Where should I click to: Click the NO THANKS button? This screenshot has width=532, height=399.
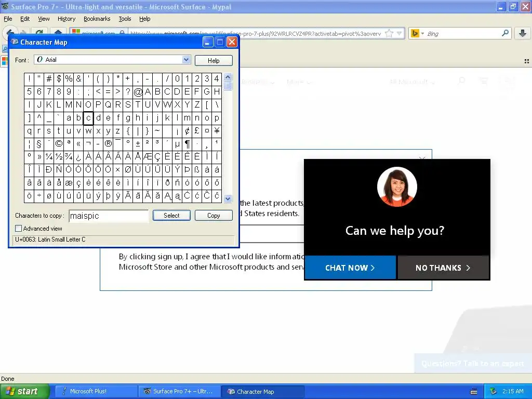(x=443, y=268)
